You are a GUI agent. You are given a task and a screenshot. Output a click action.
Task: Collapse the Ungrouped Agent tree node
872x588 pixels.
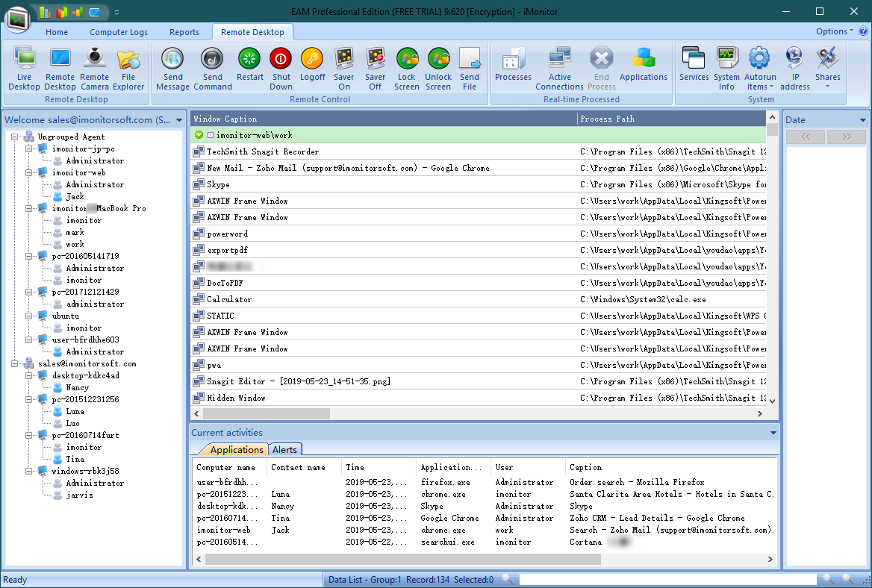click(x=15, y=137)
